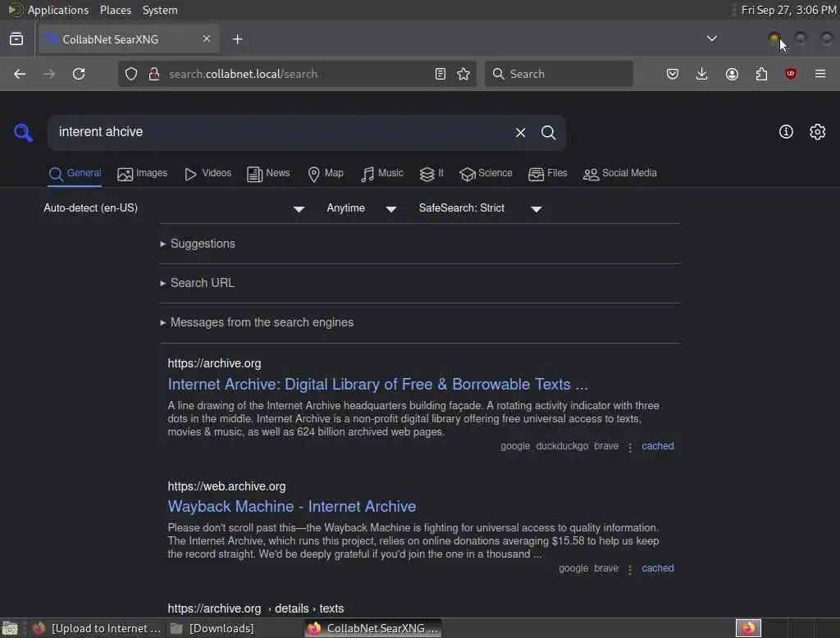Switch to Music category
Viewport: 840px width, 638px height.
382,174
